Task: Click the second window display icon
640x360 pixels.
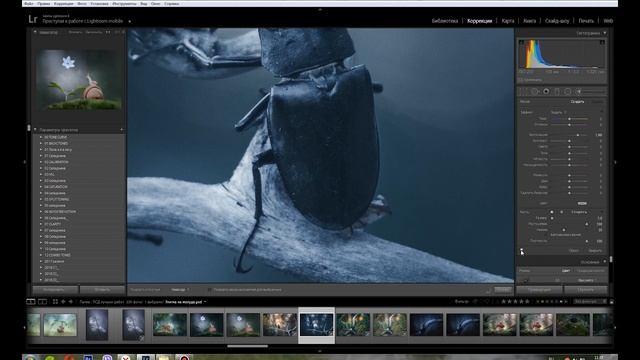Action: pos(42,302)
